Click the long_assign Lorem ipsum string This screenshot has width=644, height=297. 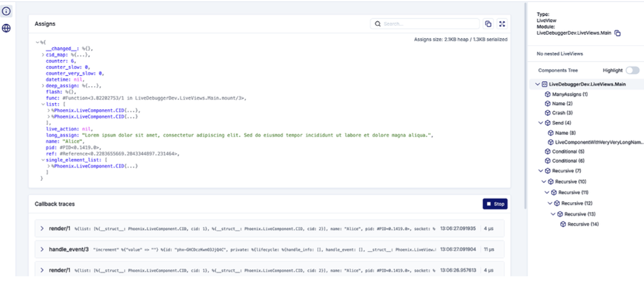coord(257,135)
